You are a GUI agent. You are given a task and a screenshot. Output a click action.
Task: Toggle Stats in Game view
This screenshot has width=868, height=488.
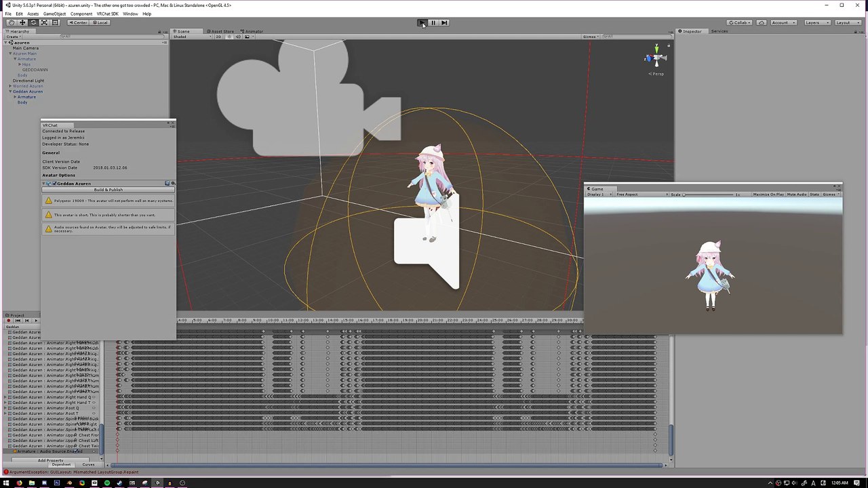[x=814, y=195]
